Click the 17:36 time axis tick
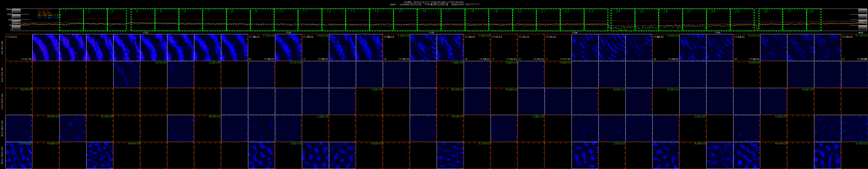This screenshot has width=868, height=169. tap(289, 33)
